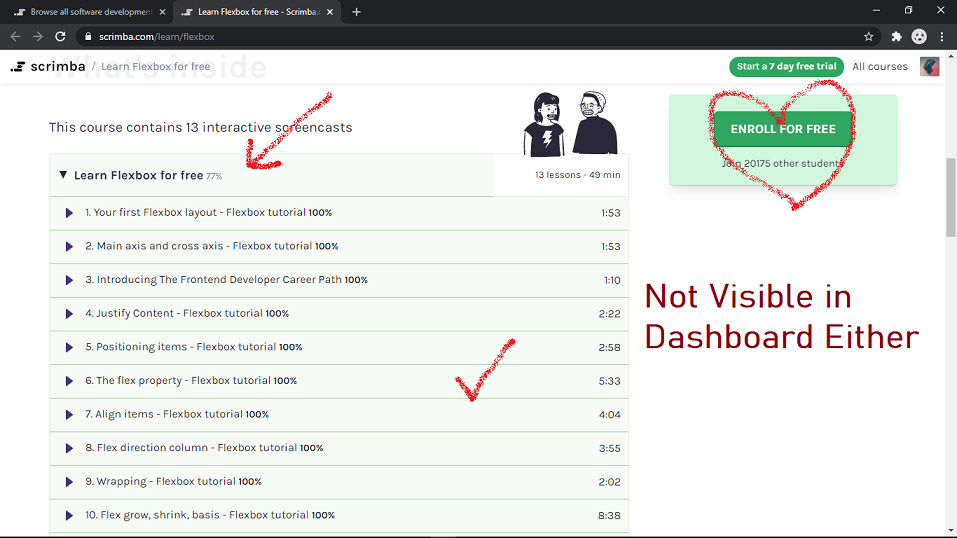The image size is (957, 538).
Task: Play lesson 4 Justify Content
Action: pos(69,314)
